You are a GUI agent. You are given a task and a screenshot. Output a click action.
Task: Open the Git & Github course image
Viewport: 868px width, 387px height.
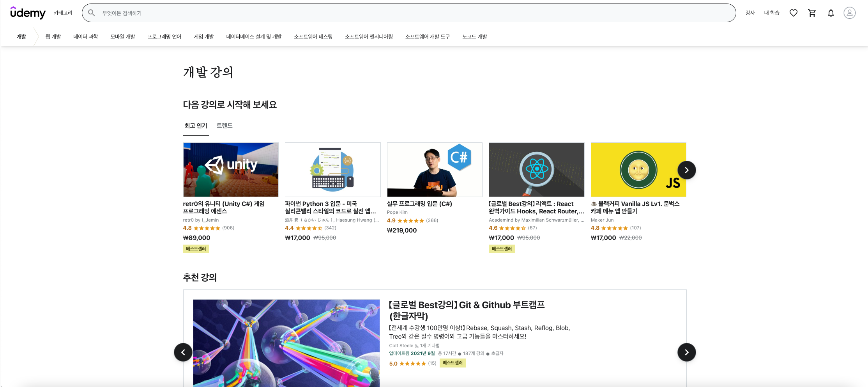pyautogui.click(x=286, y=343)
